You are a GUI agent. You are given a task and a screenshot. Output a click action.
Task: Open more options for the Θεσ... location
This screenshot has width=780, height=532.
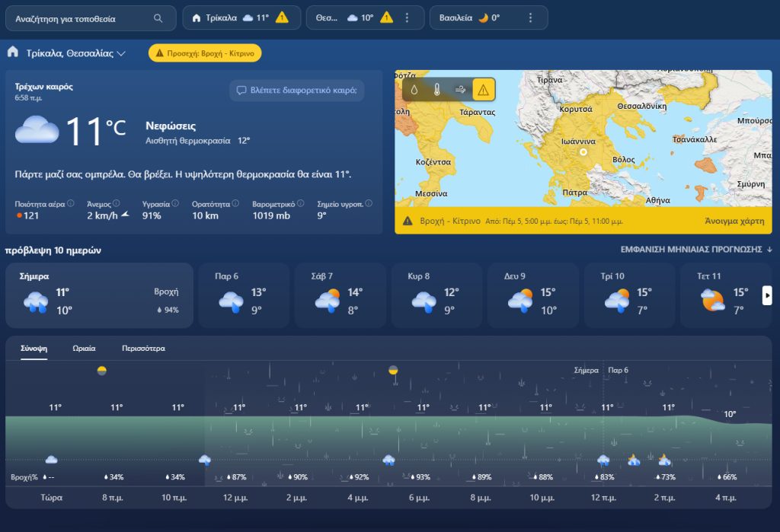tap(407, 18)
